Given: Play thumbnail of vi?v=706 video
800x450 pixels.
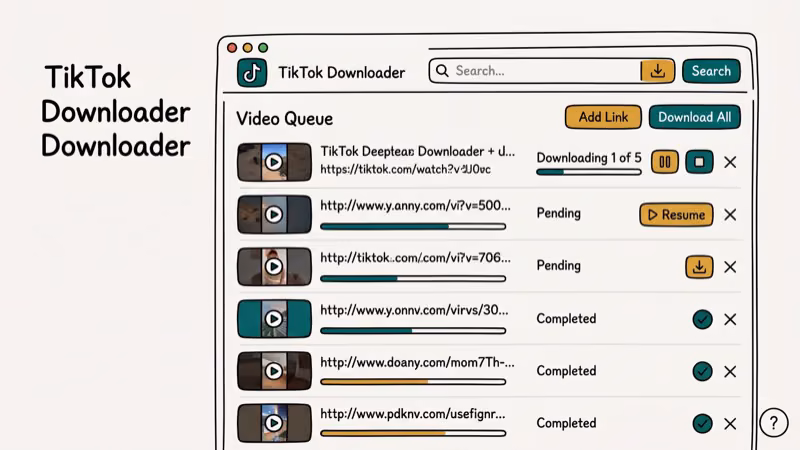Looking at the screenshot, I should pos(274,266).
